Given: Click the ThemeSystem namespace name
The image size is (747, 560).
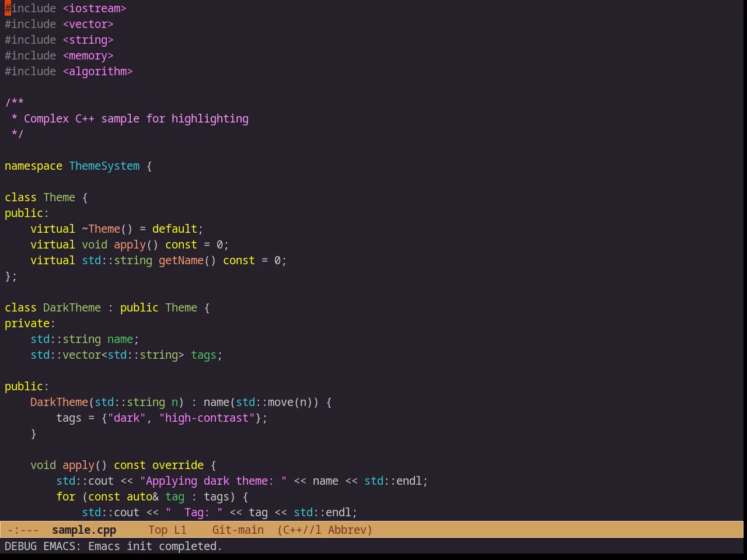Looking at the screenshot, I should click(104, 166).
